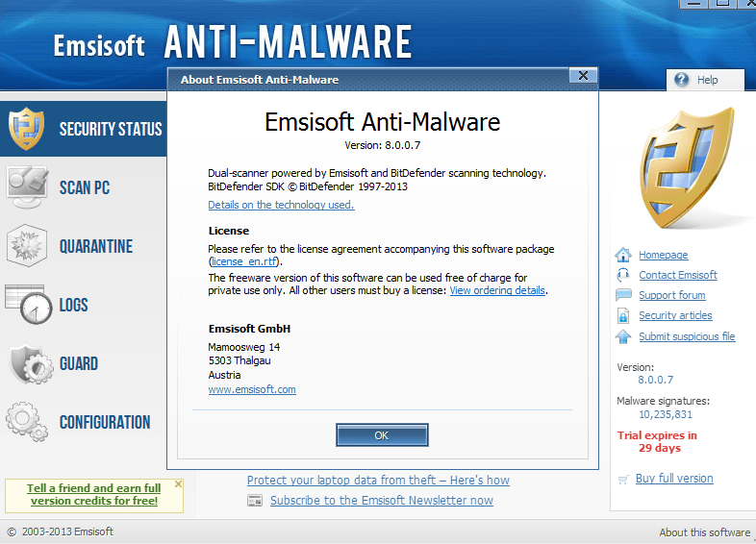Viewport: 756px width, 544px height.
Task: Open the Homepage link
Action: coord(664,255)
